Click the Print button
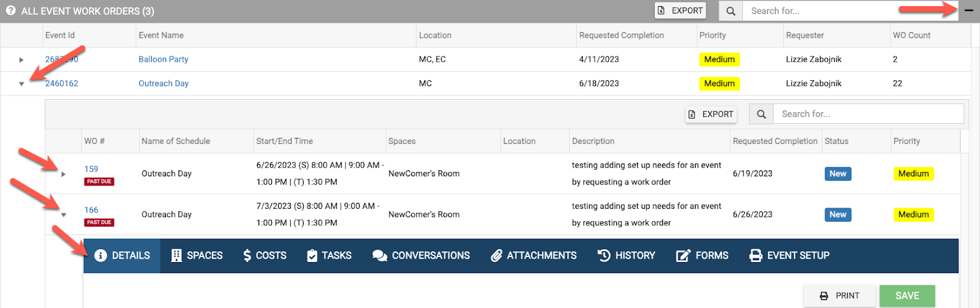 840,296
